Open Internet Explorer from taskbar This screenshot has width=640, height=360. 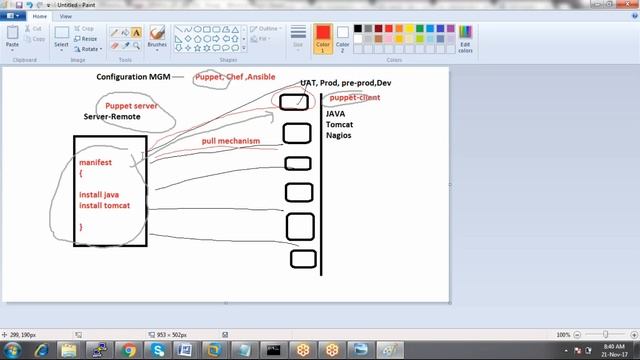pos(41,350)
